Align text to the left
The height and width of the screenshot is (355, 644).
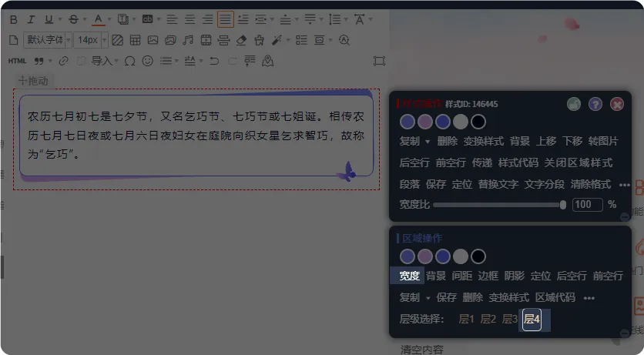[x=172, y=19]
